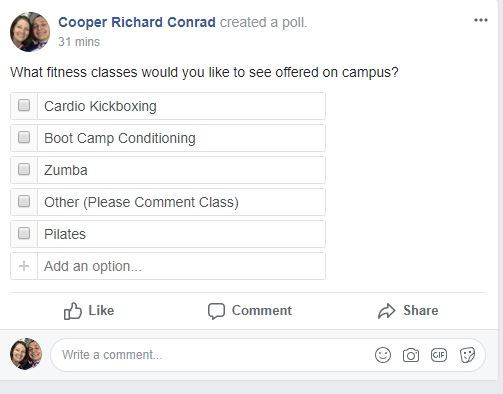Click the poster's profile picture thumbnail
503x394 pixels.
pos(30,32)
